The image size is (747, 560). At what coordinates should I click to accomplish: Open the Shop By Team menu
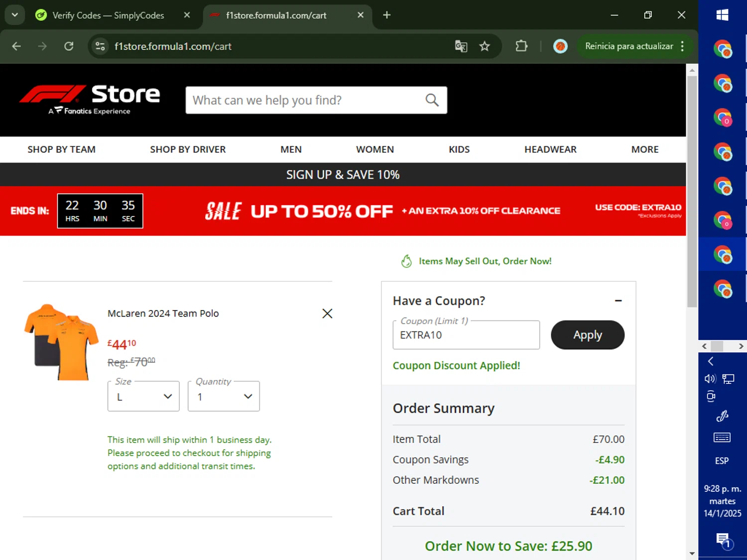61,149
